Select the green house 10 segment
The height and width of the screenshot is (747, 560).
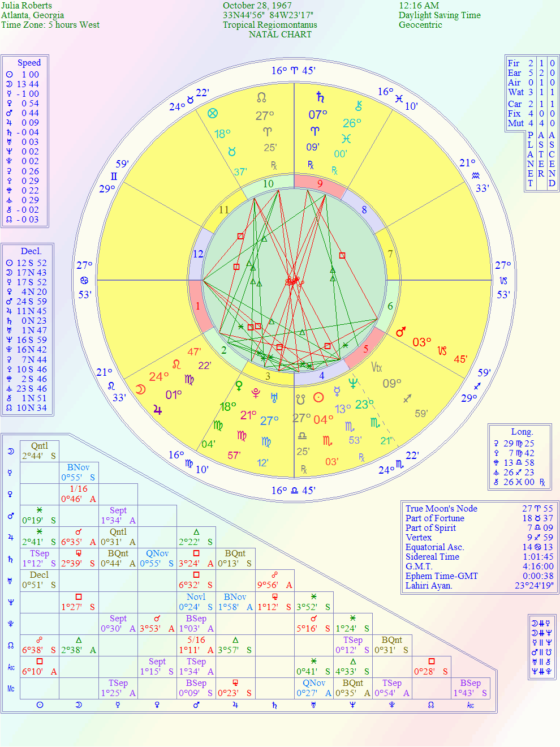268,183
